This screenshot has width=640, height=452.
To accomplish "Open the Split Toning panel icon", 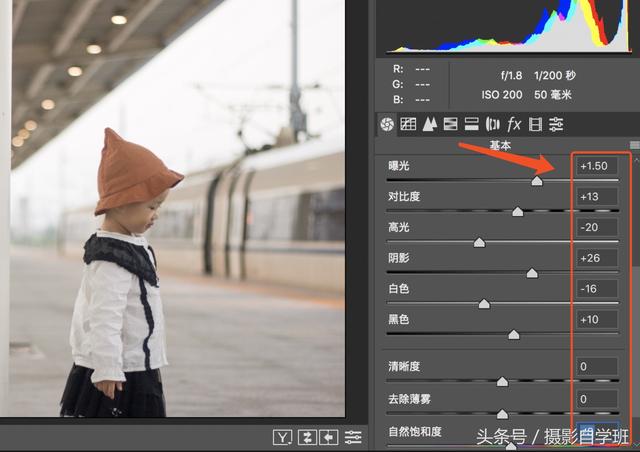I will (471, 124).
